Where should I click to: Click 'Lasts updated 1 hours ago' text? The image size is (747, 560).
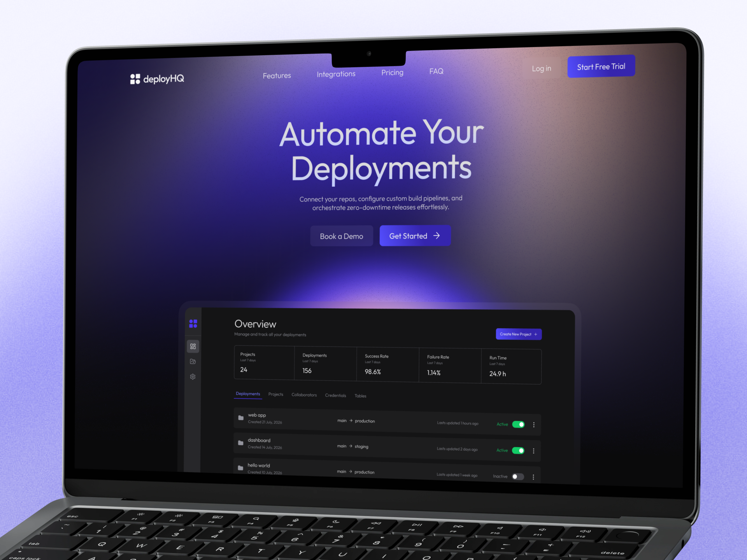coord(458,423)
